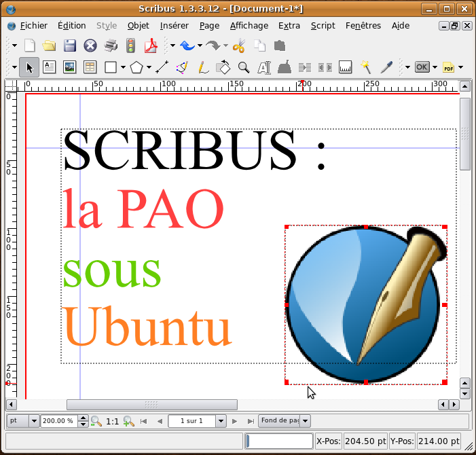Select the freehand pencil tool
This screenshot has height=455, width=476.
coord(203,67)
